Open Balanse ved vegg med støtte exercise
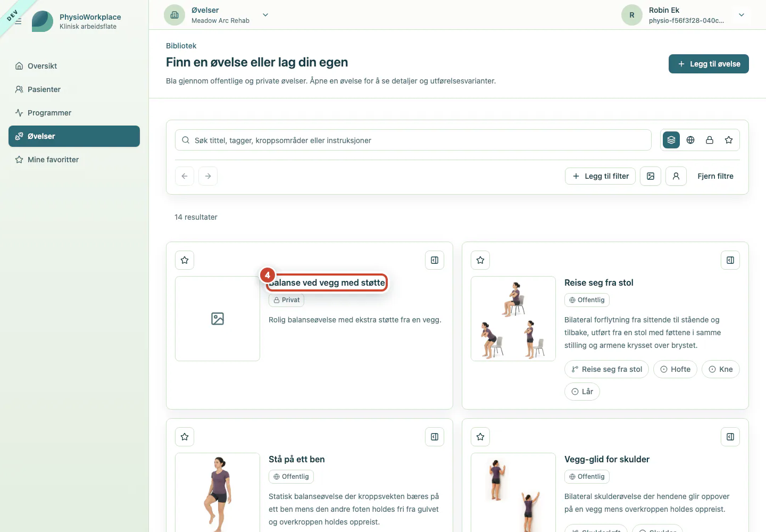Screen dimensions: 766x532 (x=327, y=282)
